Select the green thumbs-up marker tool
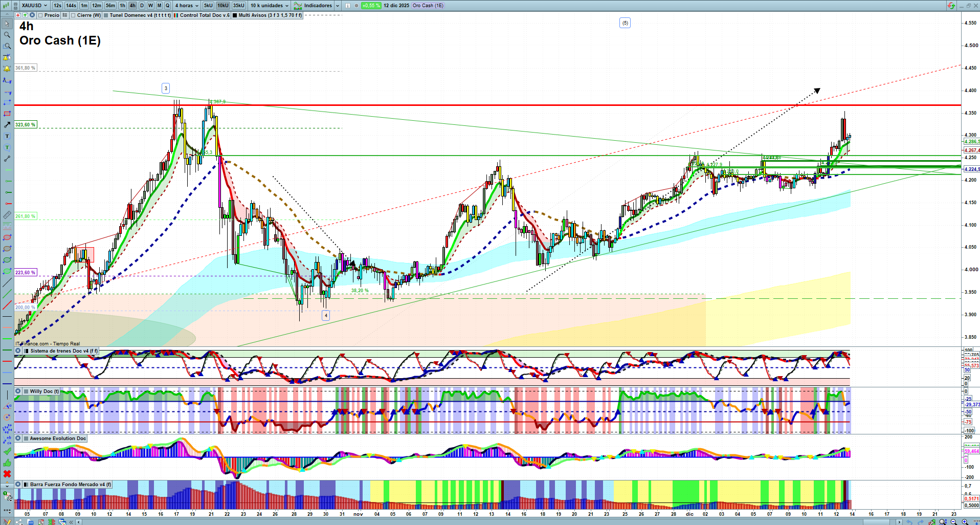This screenshot has height=525, width=980. coord(7,463)
